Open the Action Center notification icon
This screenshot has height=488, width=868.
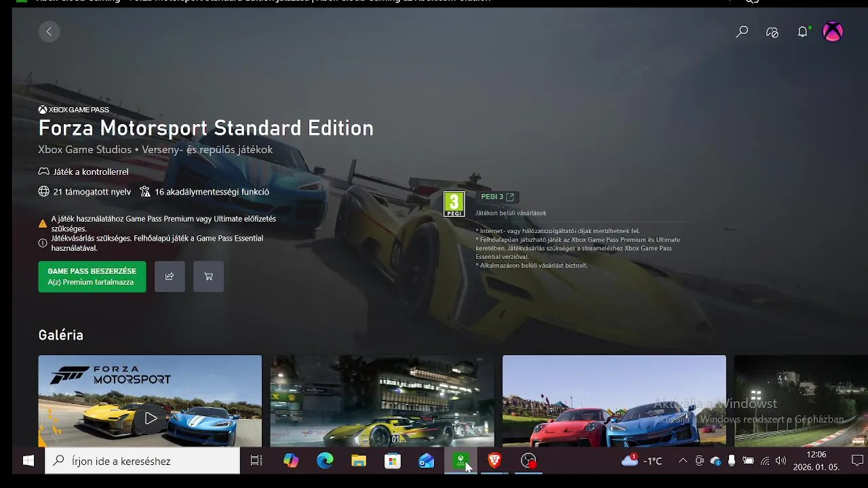pos(856,461)
